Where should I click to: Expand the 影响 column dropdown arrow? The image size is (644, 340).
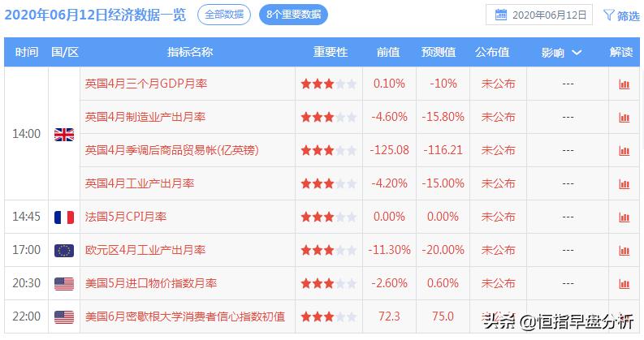click(x=577, y=52)
